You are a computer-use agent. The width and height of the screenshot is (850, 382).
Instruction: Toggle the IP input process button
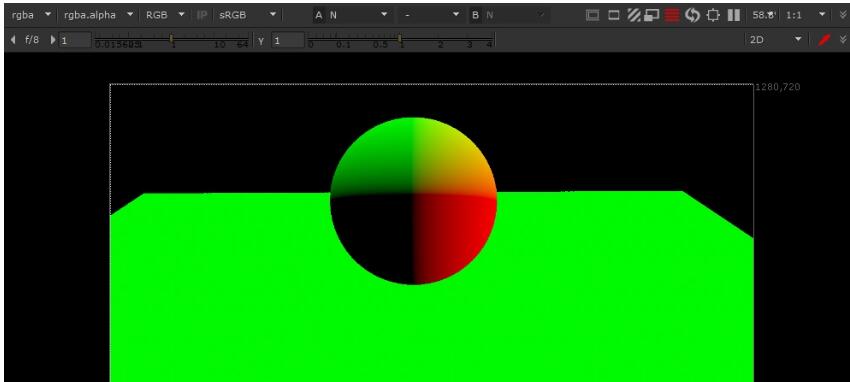pos(202,15)
